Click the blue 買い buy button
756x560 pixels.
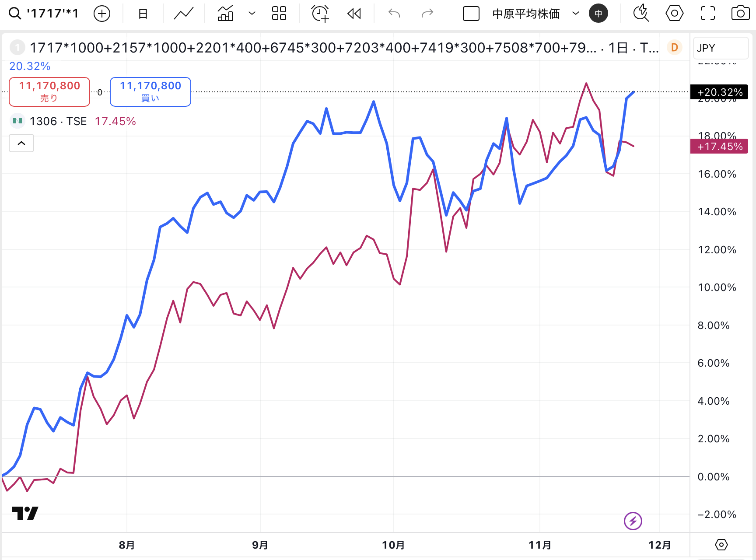150,91
